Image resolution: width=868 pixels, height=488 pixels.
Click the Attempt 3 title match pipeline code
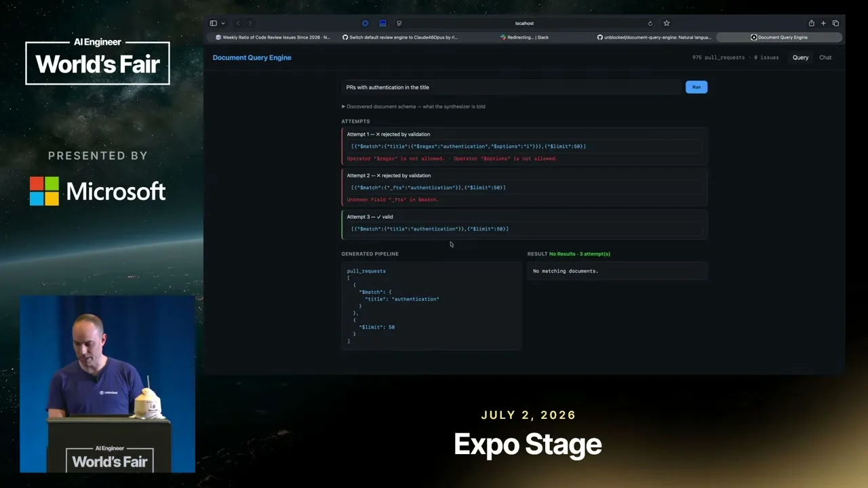(x=430, y=229)
